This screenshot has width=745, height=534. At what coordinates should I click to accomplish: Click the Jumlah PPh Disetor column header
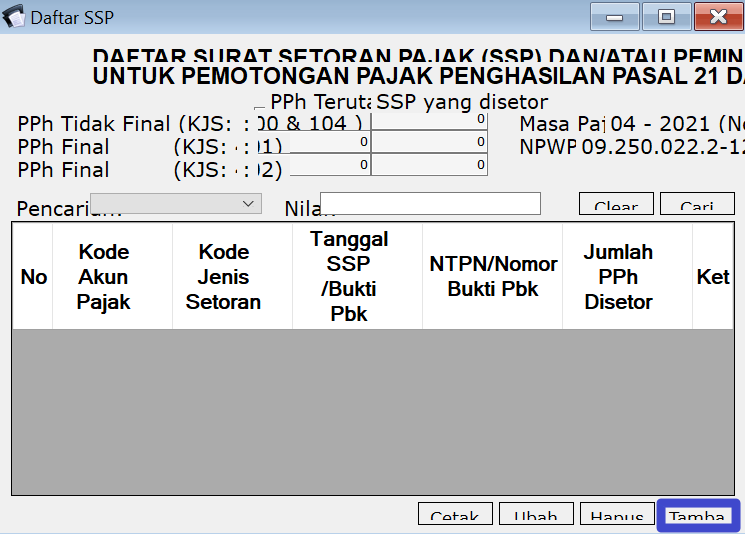tap(618, 277)
